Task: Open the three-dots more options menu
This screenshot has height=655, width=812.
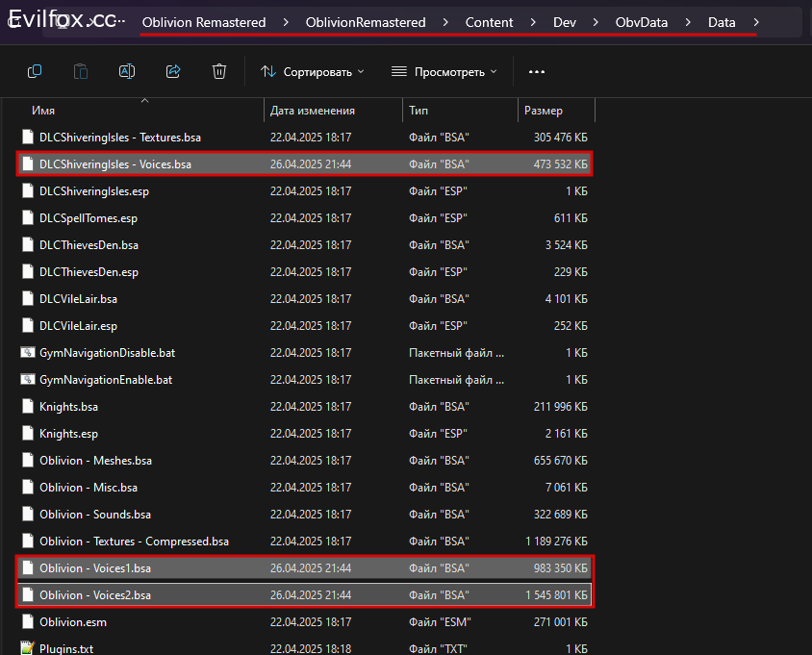Action: click(x=537, y=71)
